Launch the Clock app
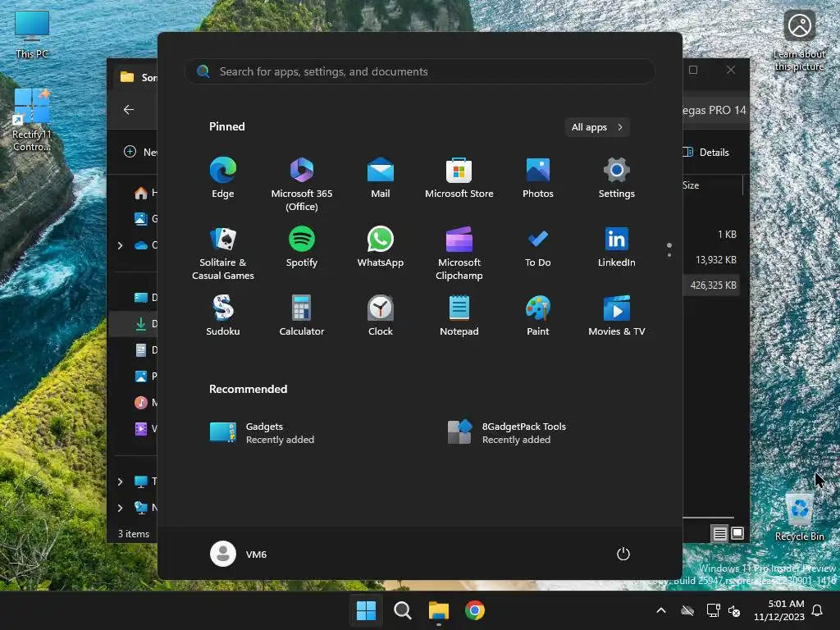840x630 pixels. coord(381,316)
